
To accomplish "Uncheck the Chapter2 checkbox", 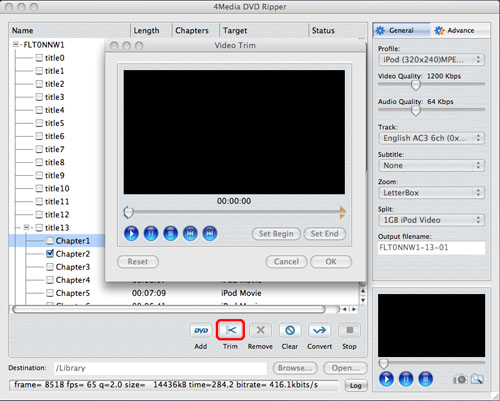I will 50,254.
